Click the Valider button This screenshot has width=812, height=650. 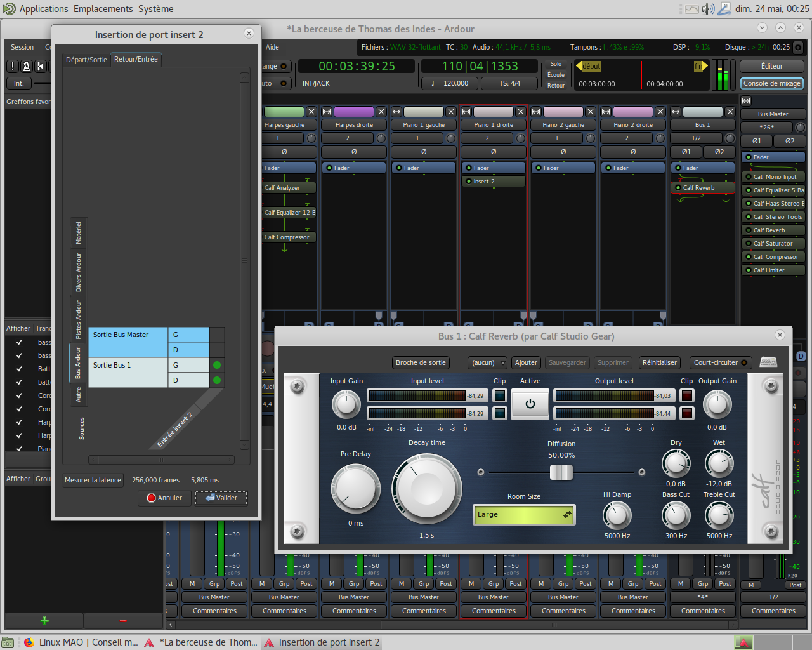pos(221,498)
